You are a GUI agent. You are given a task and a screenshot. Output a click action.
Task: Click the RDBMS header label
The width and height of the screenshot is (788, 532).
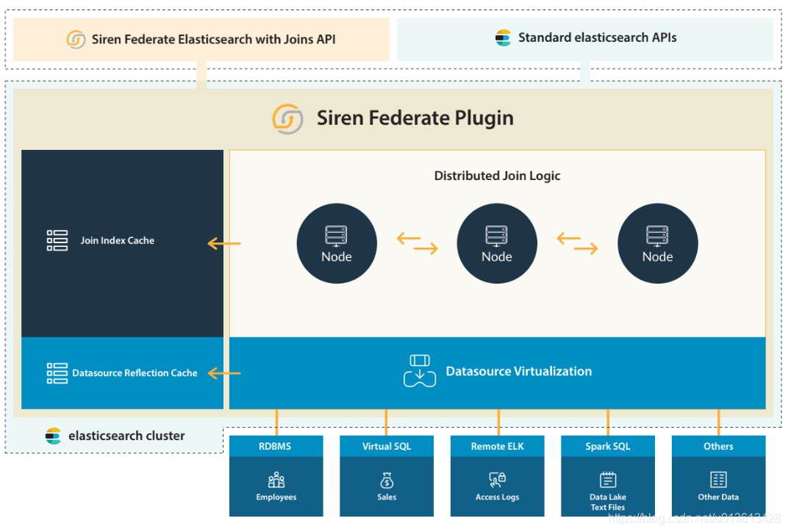275,446
